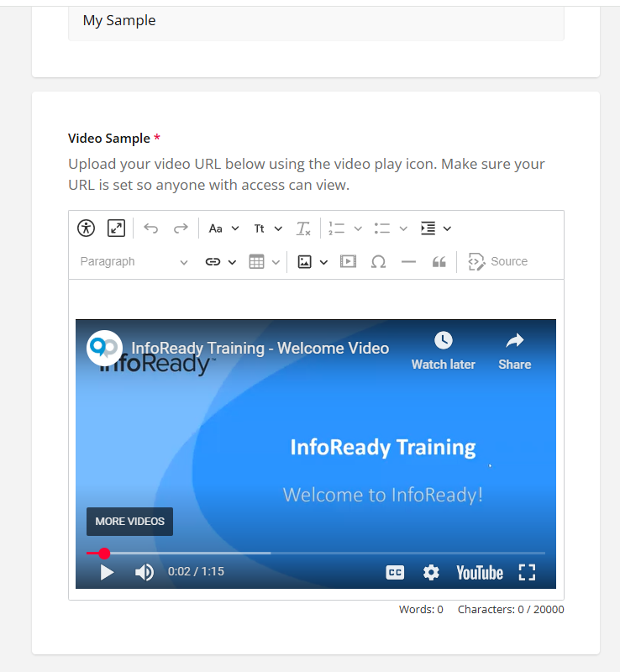The image size is (620, 672).
Task: Maximize the editor with fullscreen icon
Action: click(116, 228)
